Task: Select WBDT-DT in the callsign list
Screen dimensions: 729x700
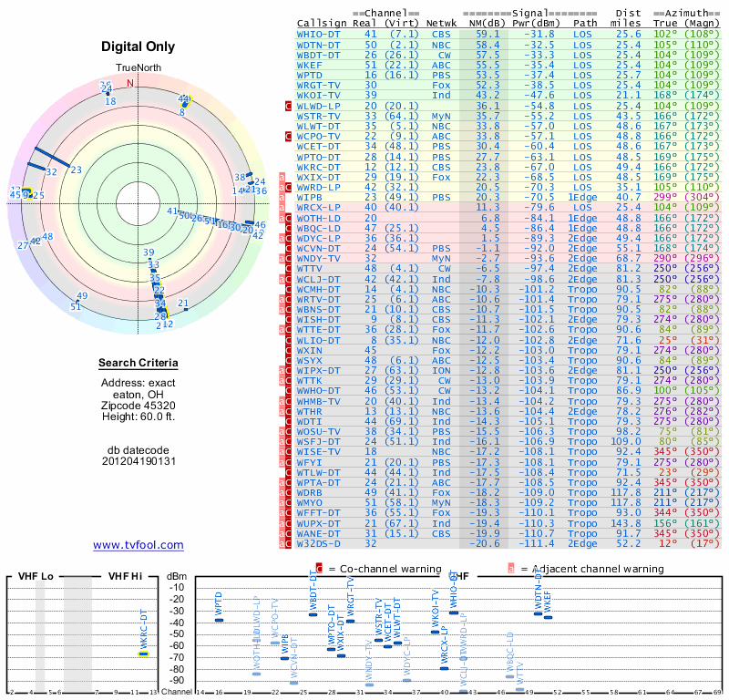Action: (x=318, y=55)
